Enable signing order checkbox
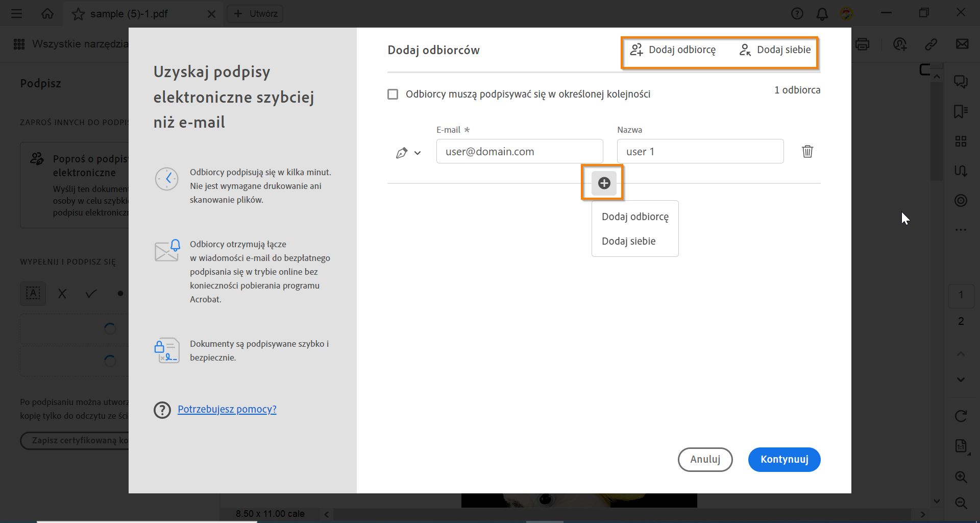980x523 pixels. [393, 94]
